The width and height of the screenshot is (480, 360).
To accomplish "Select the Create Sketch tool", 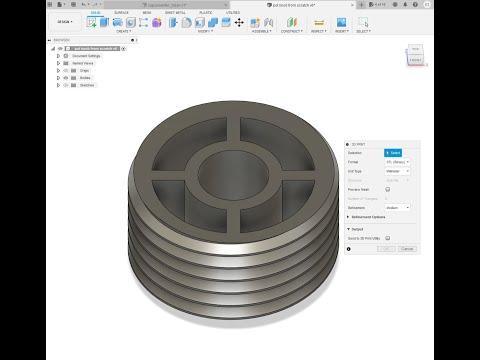I will (x=91, y=22).
